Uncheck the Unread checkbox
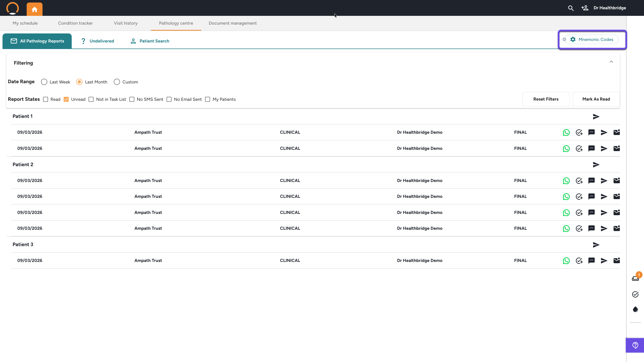 [66, 99]
